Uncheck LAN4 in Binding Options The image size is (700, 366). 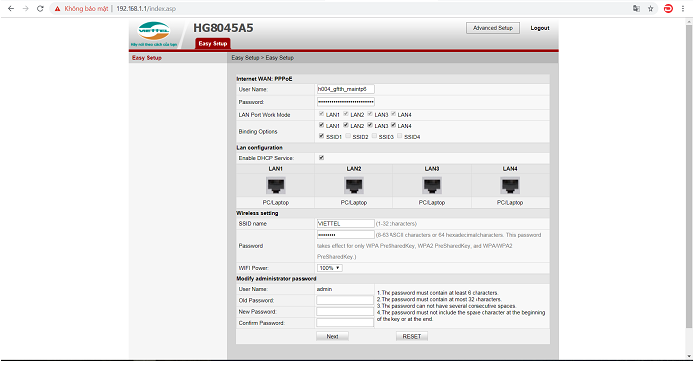pyautogui.click(x=394, y=125)
